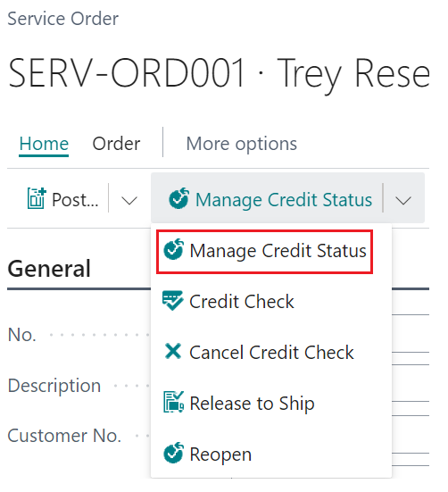
Task: Collapse the Manage Credit Status dropdown chevron
Action: pos(403,200)
